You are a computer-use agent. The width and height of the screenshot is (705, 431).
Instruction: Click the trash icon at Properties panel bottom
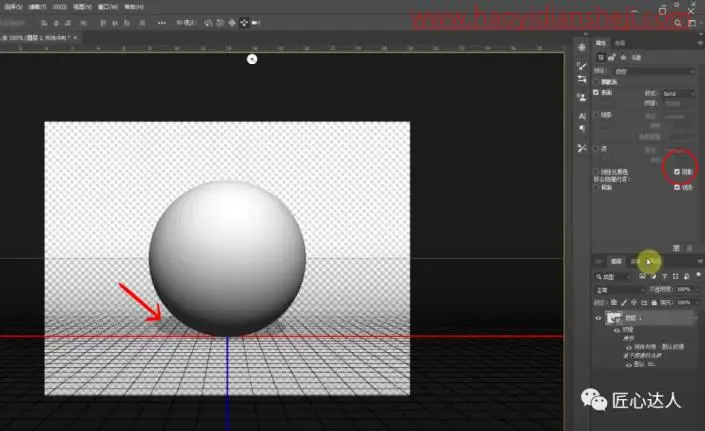690,248
